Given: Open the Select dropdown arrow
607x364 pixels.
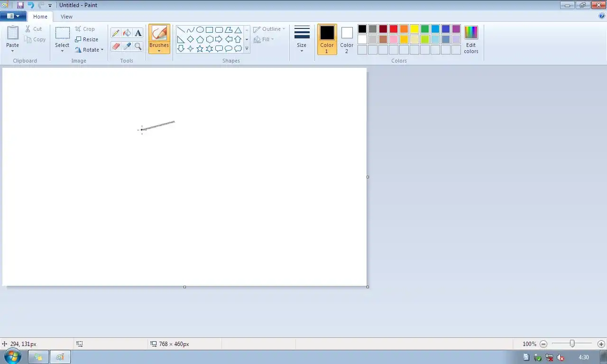Looking at the screenshot, I should click(62, 51).
